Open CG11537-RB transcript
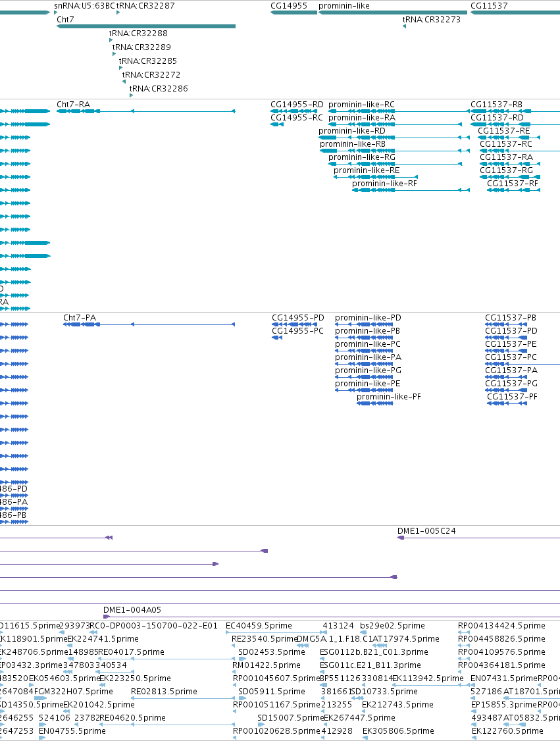The width and height of the screenshot is (560, 741). 496,105
